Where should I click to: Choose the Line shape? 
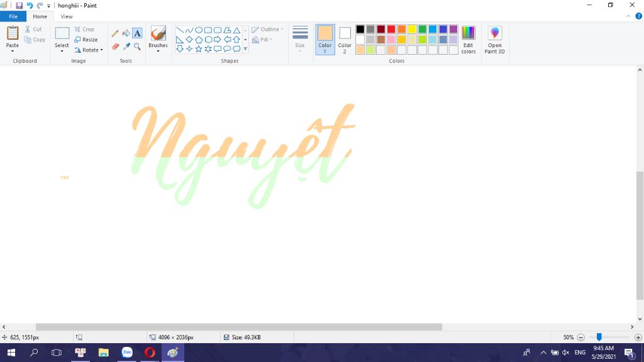(x=179, y=30)
